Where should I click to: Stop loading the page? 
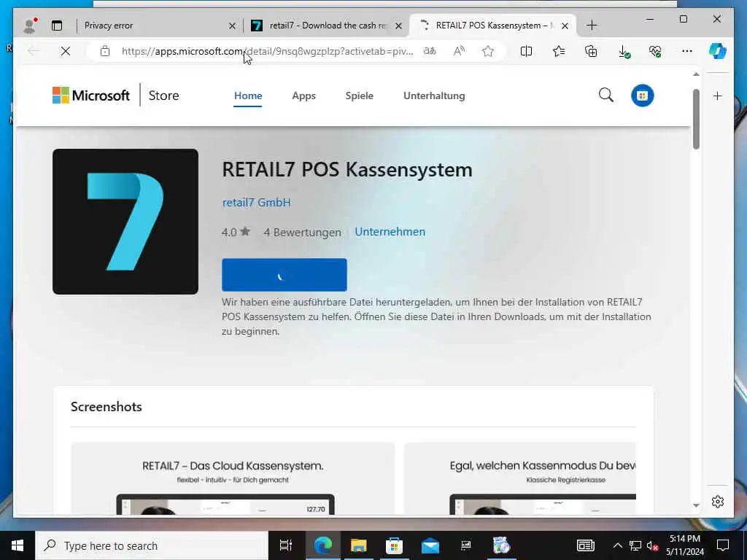click(66, 51)
